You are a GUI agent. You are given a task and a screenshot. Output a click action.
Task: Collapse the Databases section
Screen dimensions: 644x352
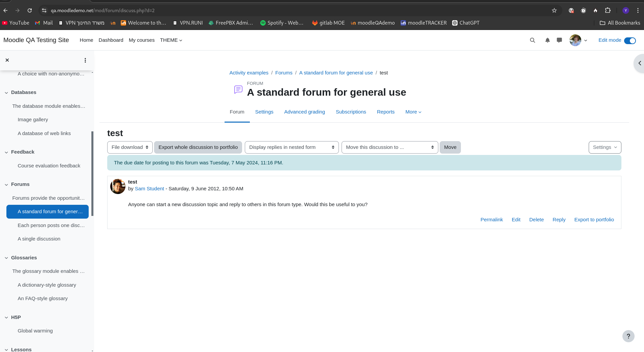[x=6, y=93]
